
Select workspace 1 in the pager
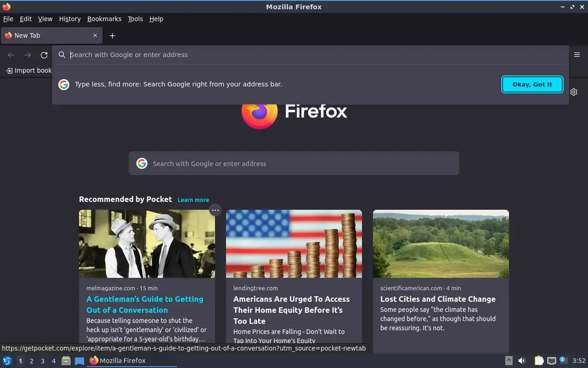pyautogui.click(x=20, y=361)
